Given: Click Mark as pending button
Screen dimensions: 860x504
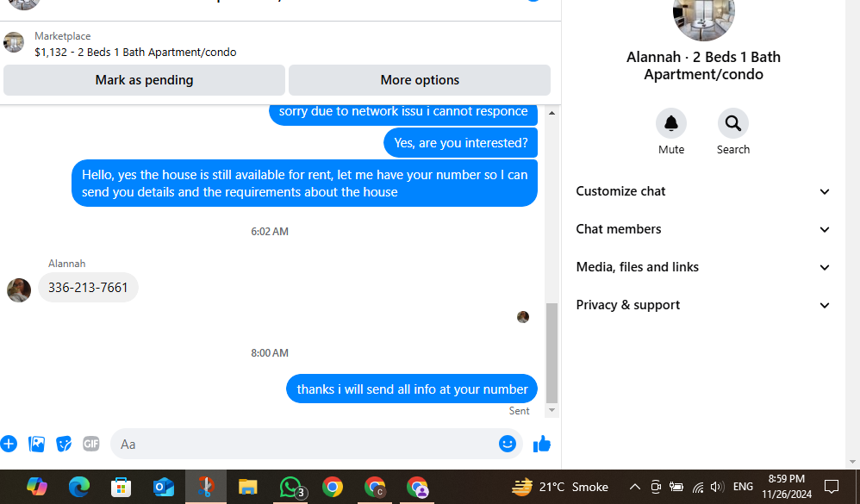Looking at the screenshot, I should pyautogui.click(x=144, y=80).
